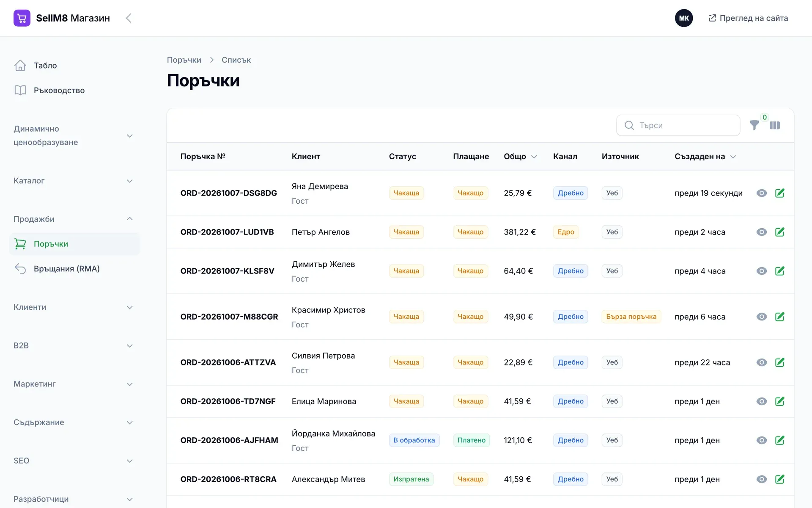This screenshot has height=508, width=812.
Task: Collapse the sidebar with the arrow icon
Action: pos(129,18)
